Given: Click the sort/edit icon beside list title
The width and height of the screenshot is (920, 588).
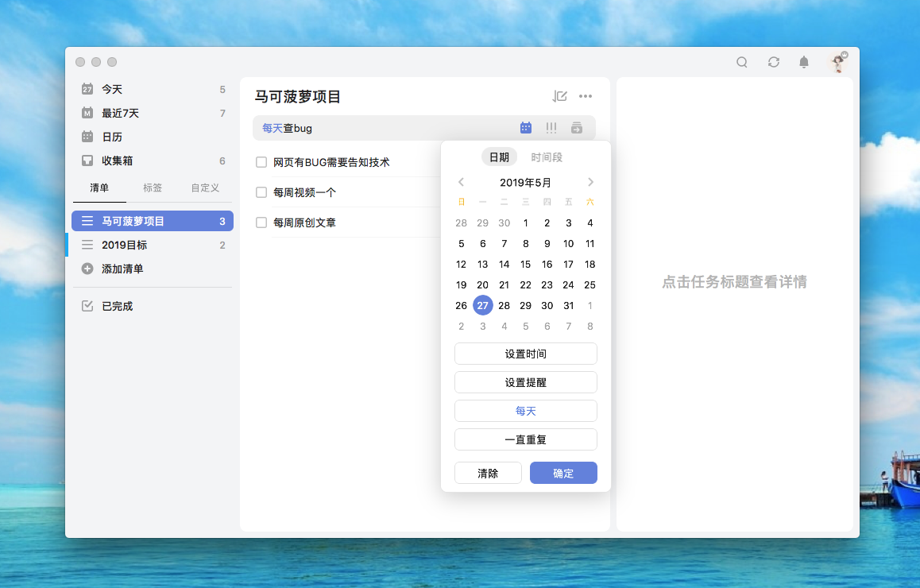Looking at the screenshot, I should click(x=560, y=96).
